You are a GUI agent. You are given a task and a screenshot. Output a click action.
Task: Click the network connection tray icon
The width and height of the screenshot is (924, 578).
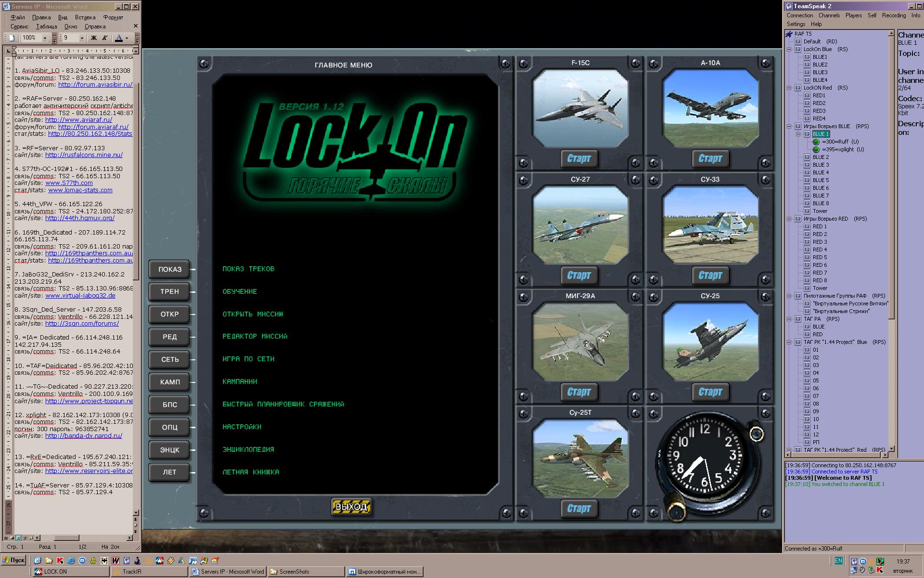854,570
